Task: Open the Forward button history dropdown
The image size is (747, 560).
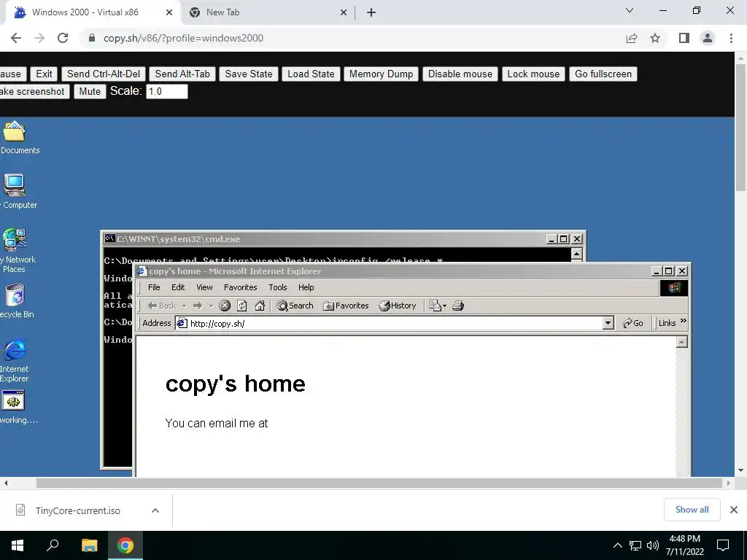Action: [211, 306]
